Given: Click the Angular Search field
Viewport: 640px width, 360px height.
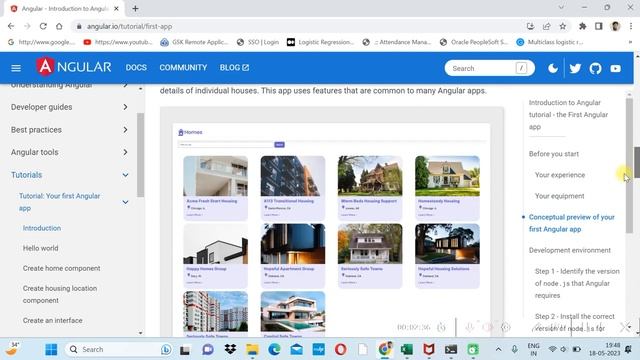Looking at the screenshot, I should coord(489,68).
